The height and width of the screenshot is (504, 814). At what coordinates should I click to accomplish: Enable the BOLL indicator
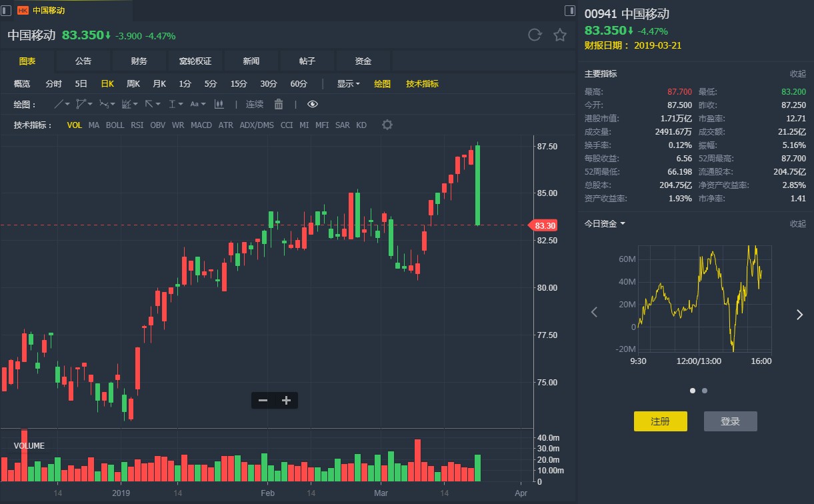[x=115, y=125]
